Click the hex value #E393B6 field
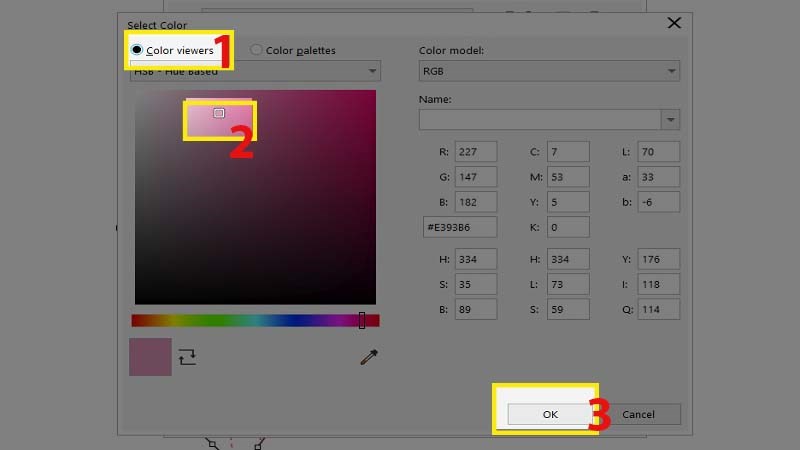The image size is (800, 450). [x=461, y=227]
